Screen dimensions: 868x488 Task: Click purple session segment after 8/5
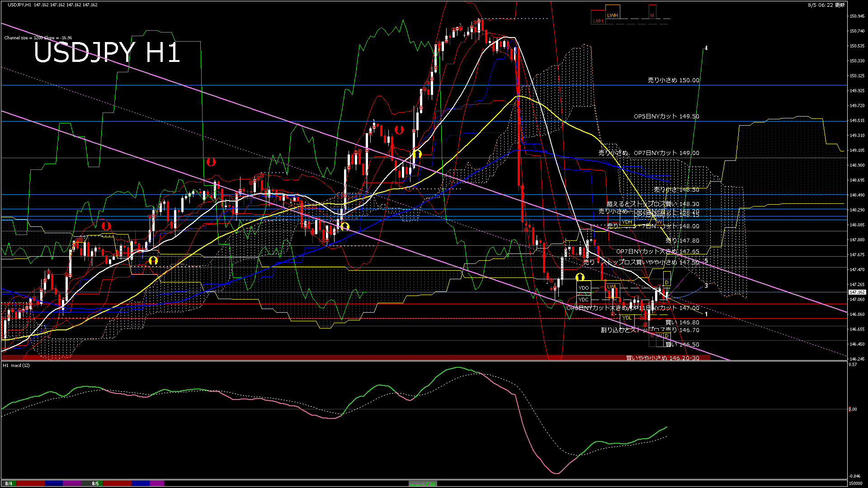coord(156,483)
